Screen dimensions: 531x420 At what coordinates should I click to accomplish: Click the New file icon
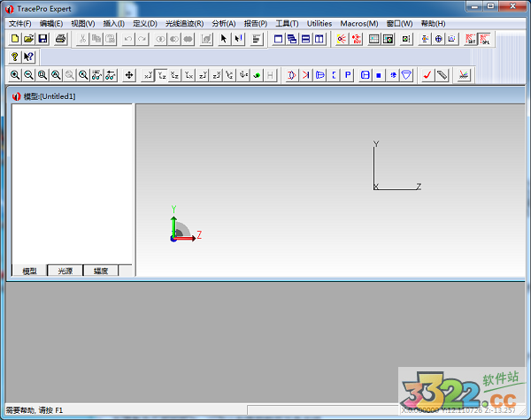(15, 39)
